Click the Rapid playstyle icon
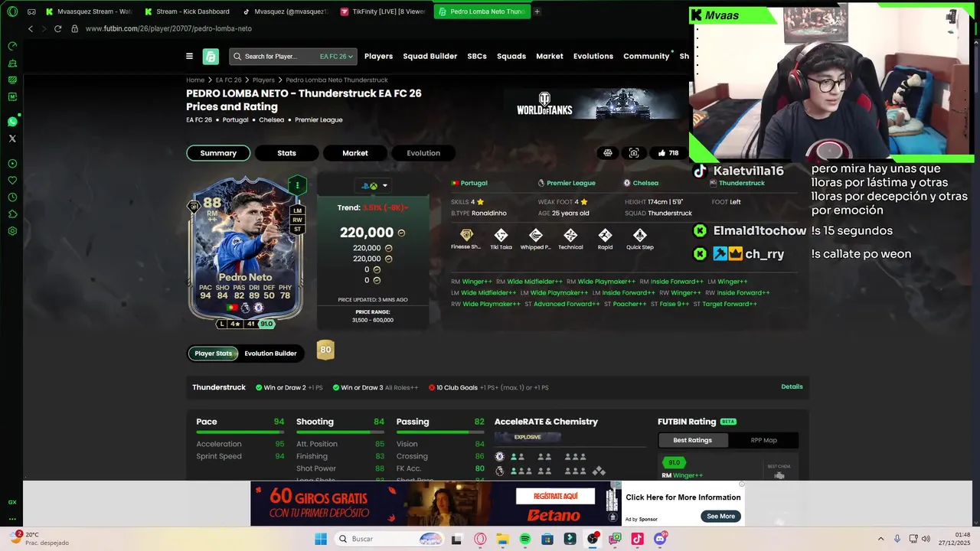The width and height of the screenshot is (980, 551). click(x=605, y=235)
